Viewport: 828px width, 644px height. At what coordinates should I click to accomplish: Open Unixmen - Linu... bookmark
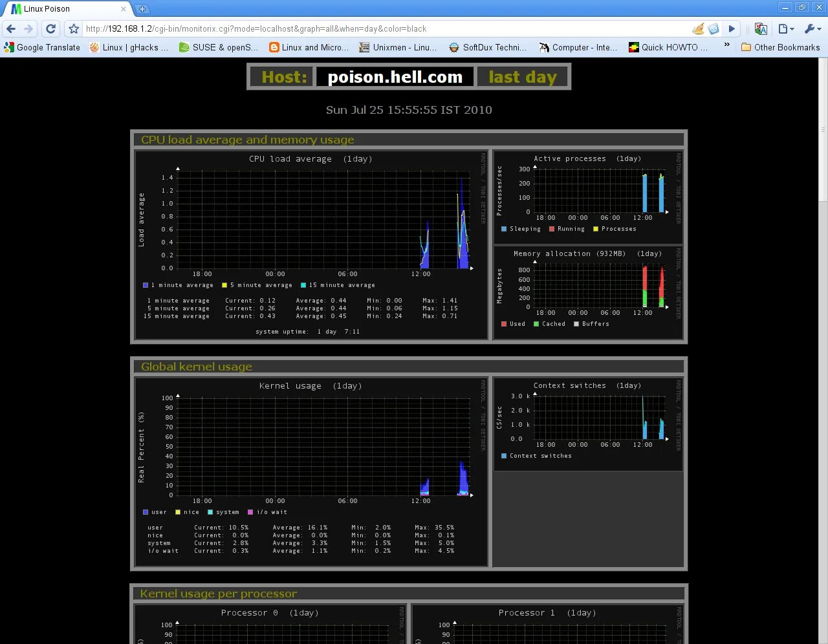click(x=398, y=47)
